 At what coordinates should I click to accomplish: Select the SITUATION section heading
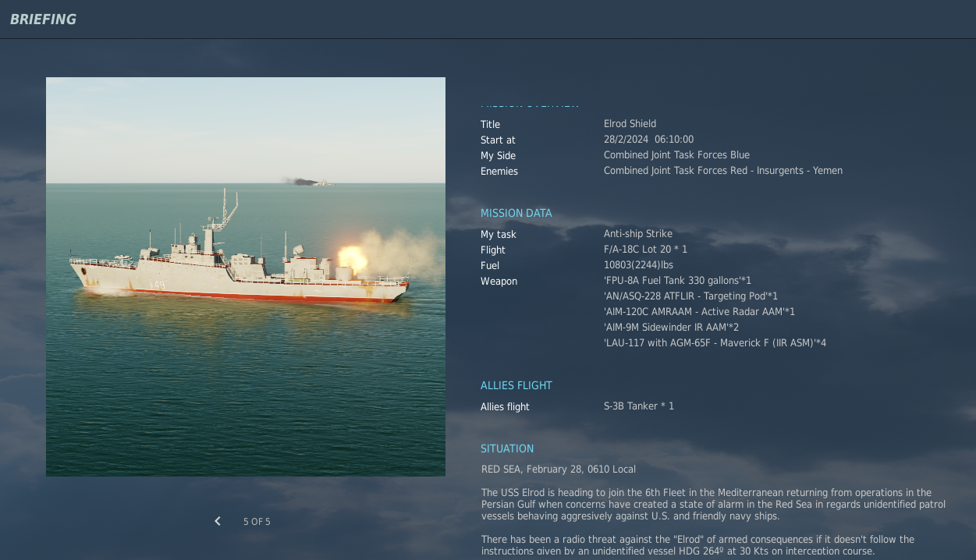click(x=507, y=448)
